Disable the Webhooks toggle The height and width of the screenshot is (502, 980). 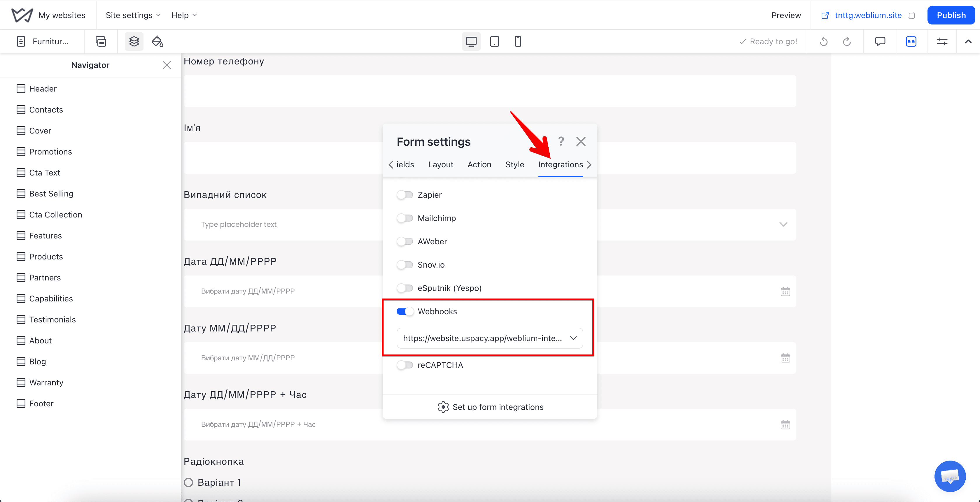point(405,311)
